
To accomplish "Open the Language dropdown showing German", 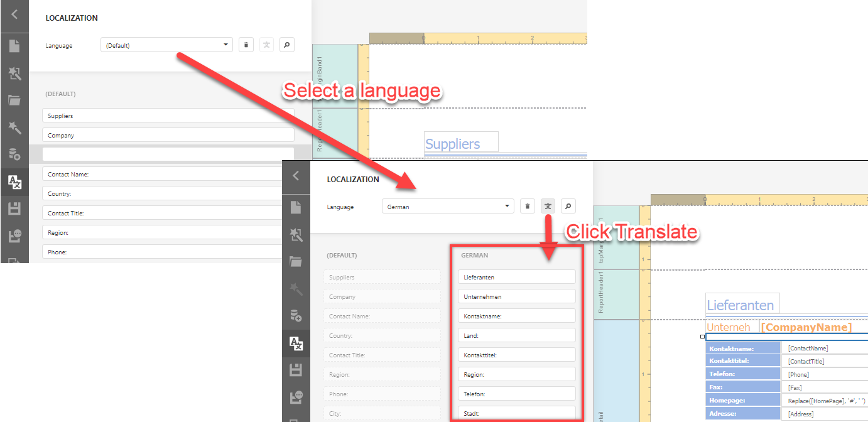I will point(448,206).
